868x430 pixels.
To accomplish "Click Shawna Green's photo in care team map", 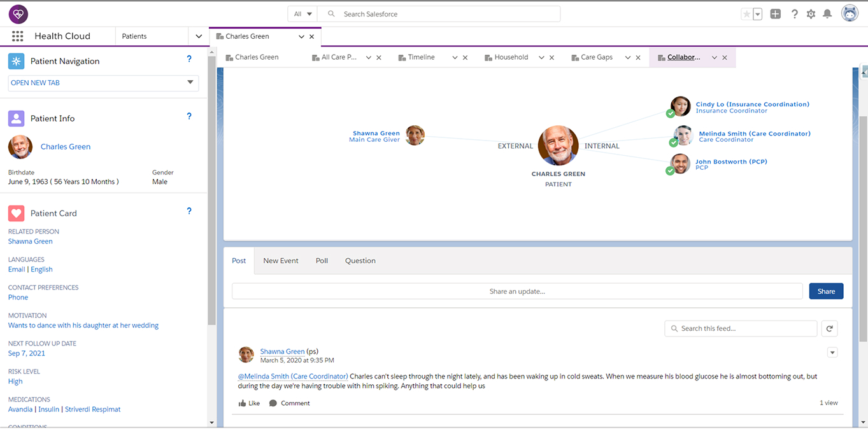I will [x=415, y=135].
